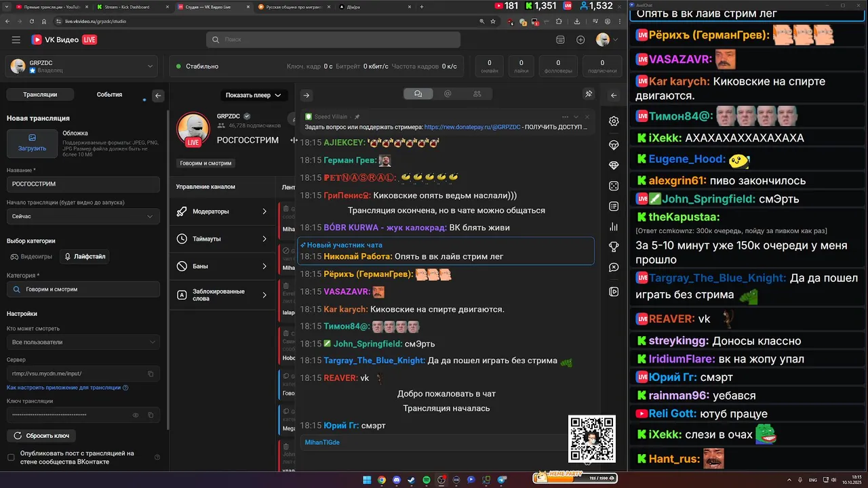The image size is (868, 488).
Task: Collapse the left settings panel with arrow
Action: pyautogui.click(x=158, y=96)
